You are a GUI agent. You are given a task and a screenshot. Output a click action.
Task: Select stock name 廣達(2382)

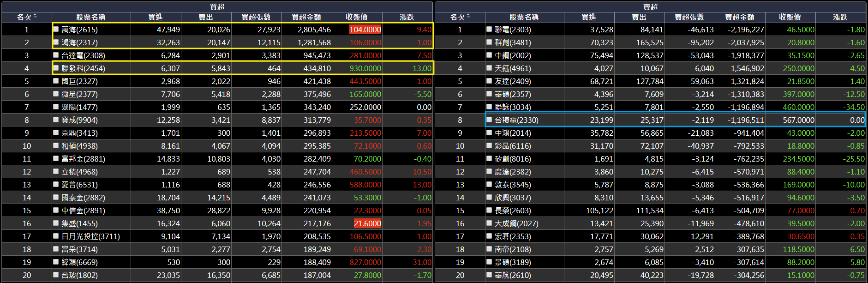pos(513,172)
